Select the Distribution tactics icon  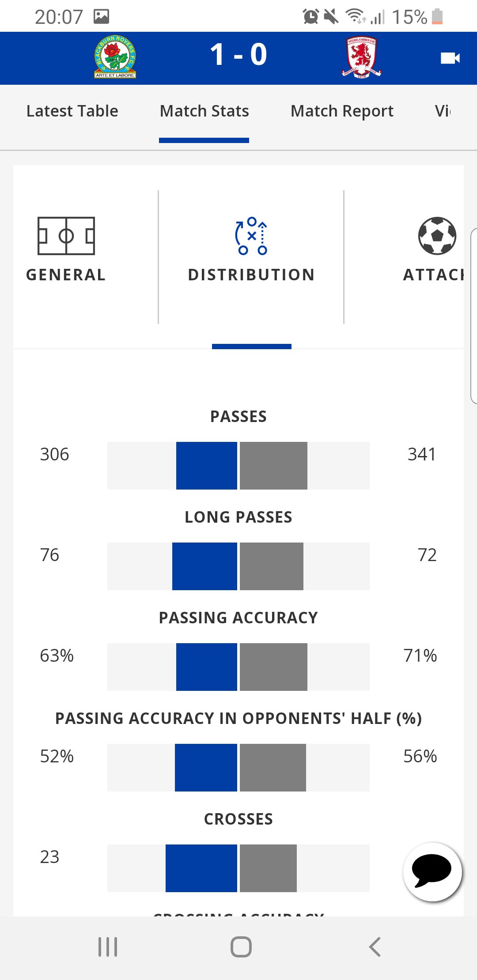pos(251,236)
